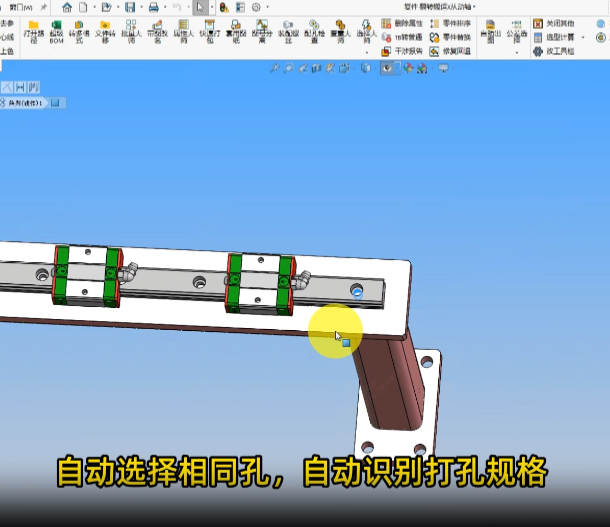Pin the menu bar with pushpin icon
The width and height of the screenshot is (610, 527).
click(x=43, y=7)
